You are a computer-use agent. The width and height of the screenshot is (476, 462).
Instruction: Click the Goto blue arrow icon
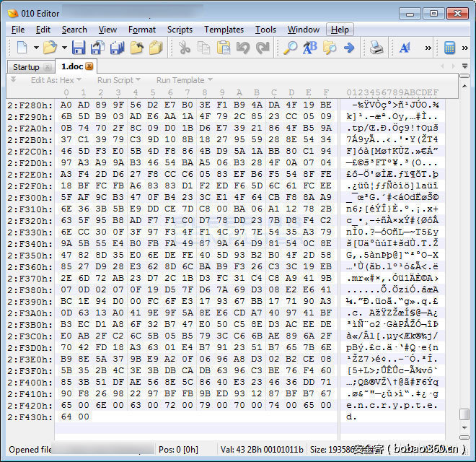click(x=349, y=48)
